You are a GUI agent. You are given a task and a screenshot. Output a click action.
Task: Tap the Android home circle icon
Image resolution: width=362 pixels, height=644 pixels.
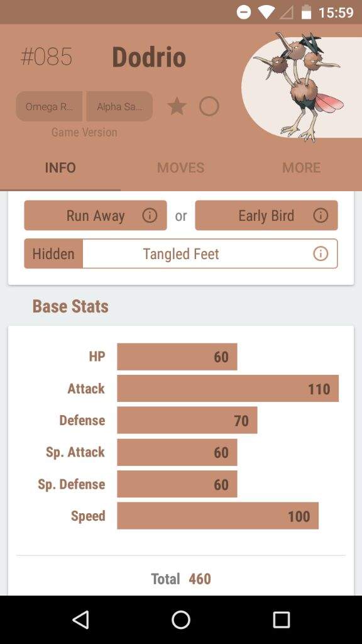click(181, 619)
